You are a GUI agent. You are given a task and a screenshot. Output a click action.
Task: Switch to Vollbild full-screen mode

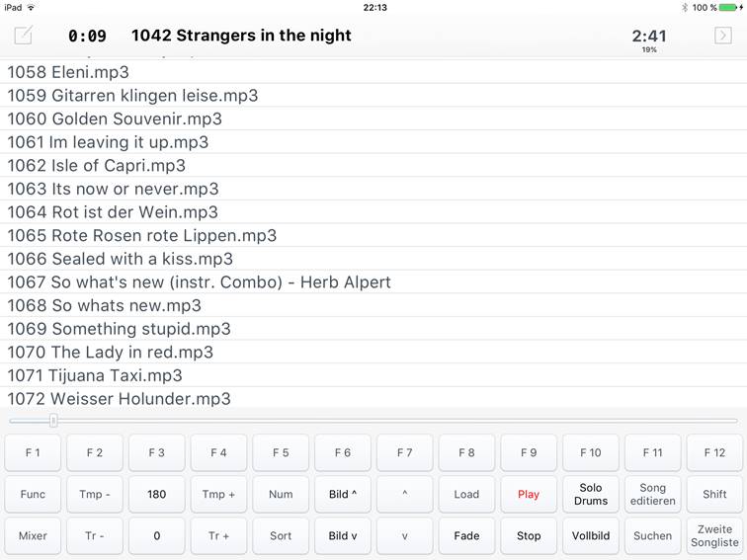(x=591, y=535)
